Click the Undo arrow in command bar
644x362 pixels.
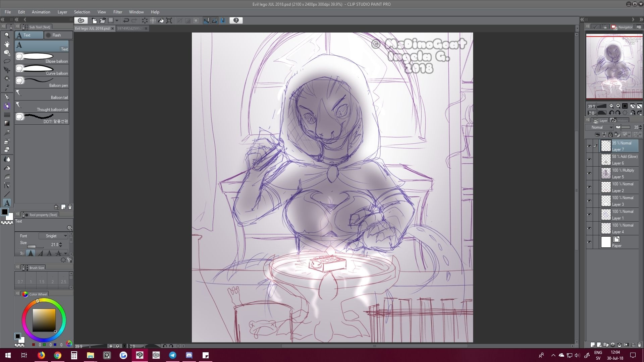[x=126, y=20]
